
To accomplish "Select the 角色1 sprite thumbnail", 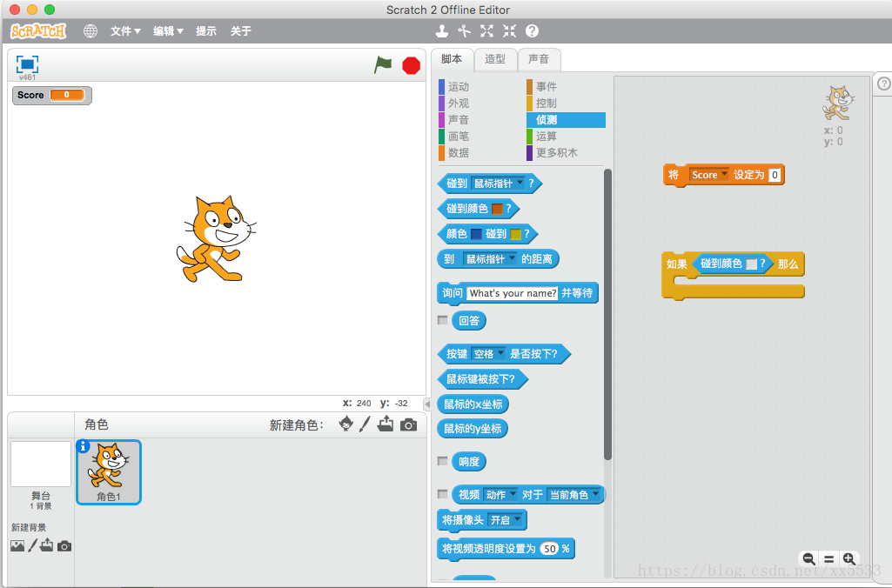I will pyautogui.click(x=109, y=472).
